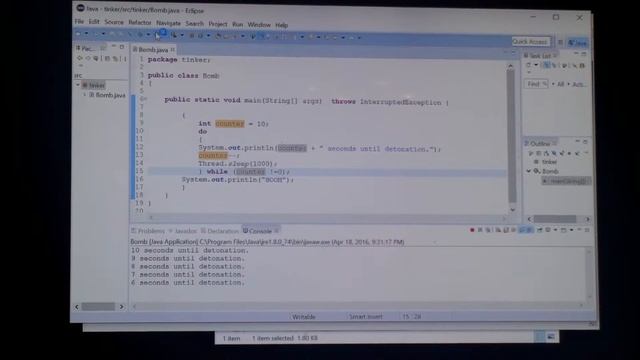640x360 pixels.
Task: Switch to the Declaration tab
Action: pyautogui.click(x=220, y=231)
